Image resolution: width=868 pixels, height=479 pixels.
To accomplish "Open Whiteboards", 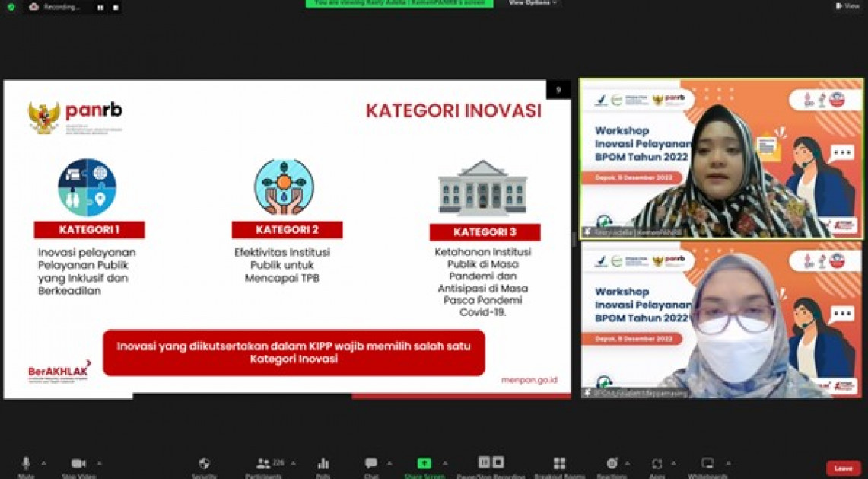I will [707, 464].
